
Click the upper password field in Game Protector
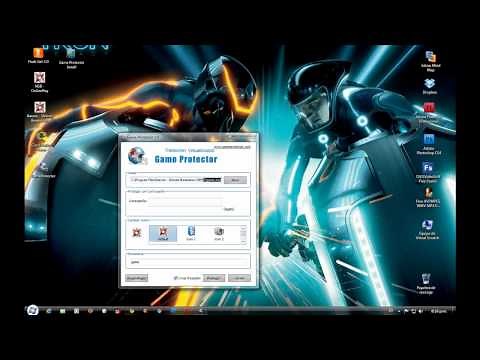click(x=186, y=201)
